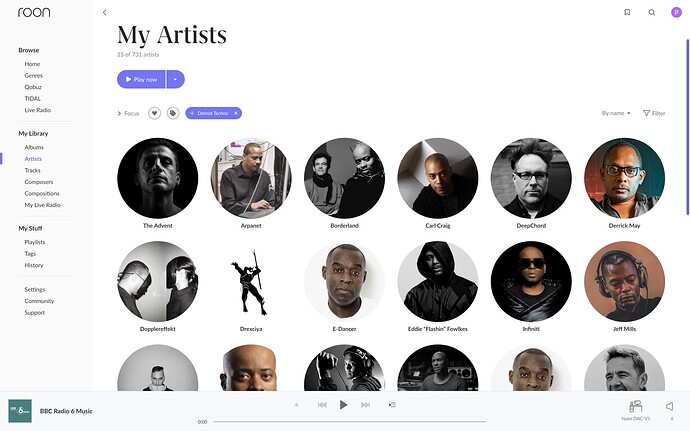Expand the Play now dropdown arrow

(x=175, y=79)
